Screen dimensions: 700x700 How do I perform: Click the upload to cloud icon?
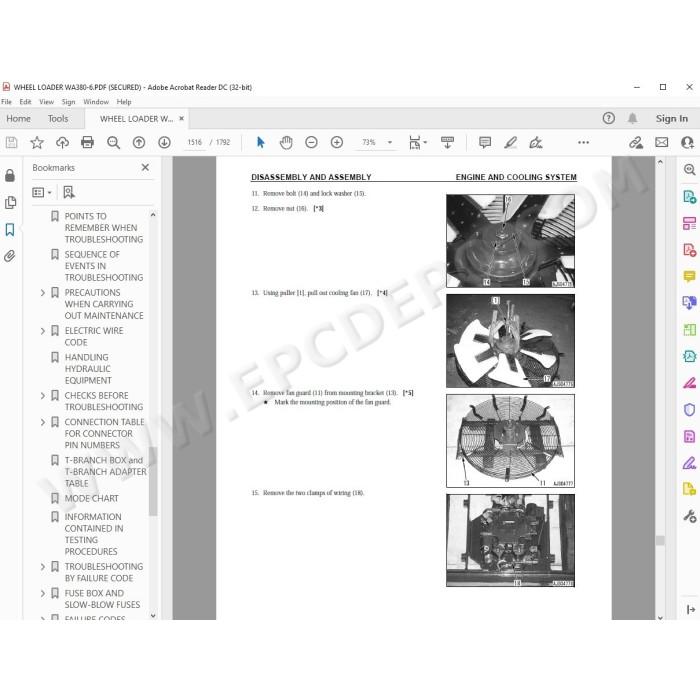(62, 142)
